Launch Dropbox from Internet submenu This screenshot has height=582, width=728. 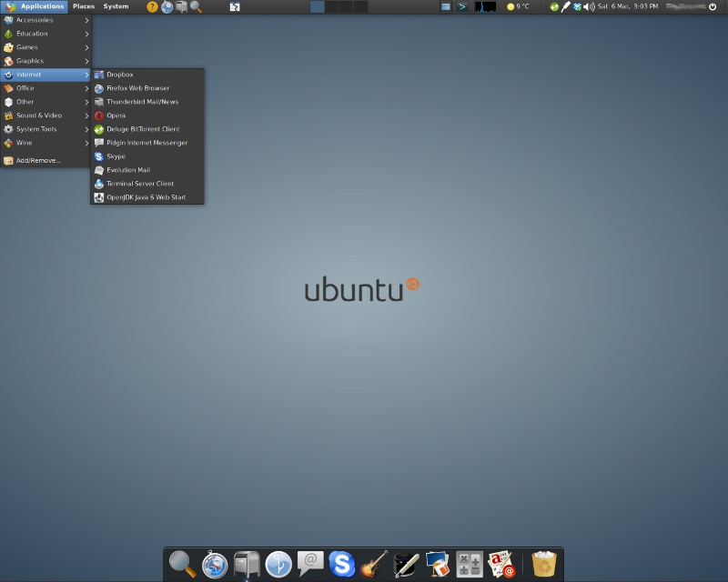point(147,75)
